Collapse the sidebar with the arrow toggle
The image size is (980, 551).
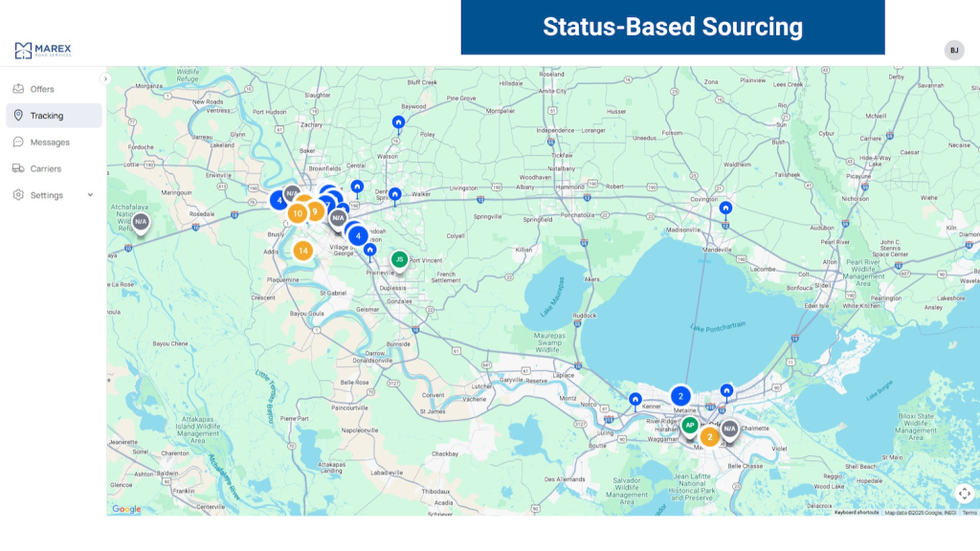(x=105, y=78)
